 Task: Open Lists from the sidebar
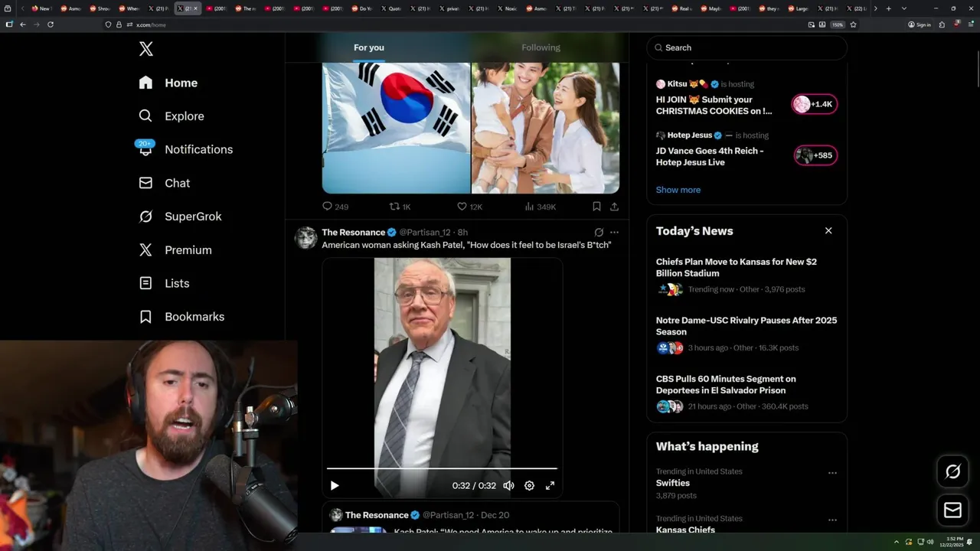pos(165,283)
